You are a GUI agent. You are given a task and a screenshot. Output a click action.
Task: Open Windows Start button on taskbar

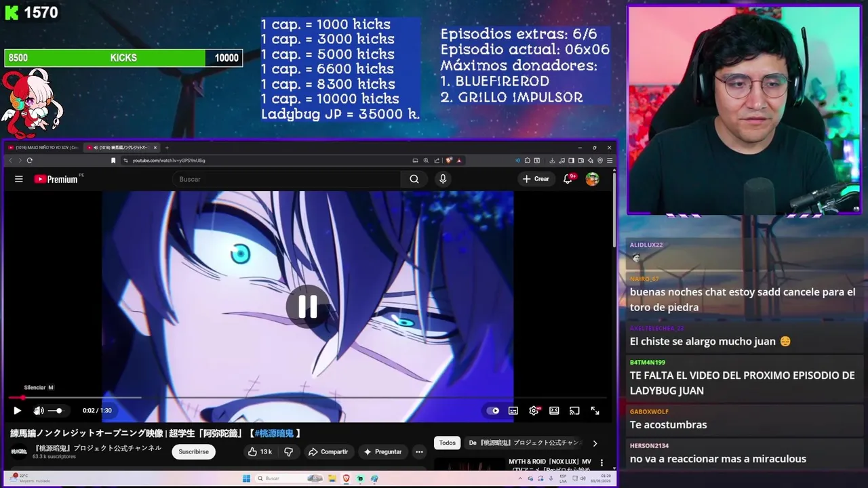[246, 479]
